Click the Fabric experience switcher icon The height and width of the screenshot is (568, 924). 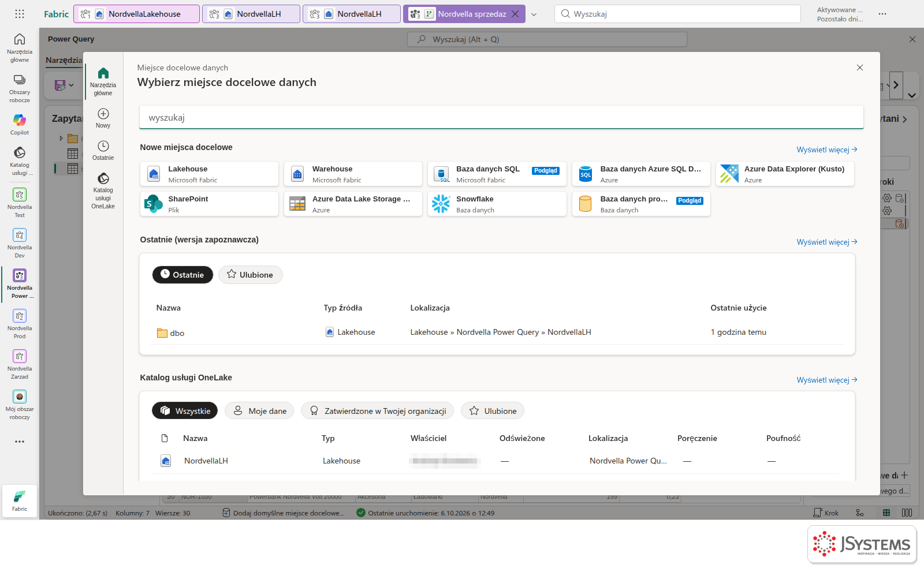pos(20,500)
